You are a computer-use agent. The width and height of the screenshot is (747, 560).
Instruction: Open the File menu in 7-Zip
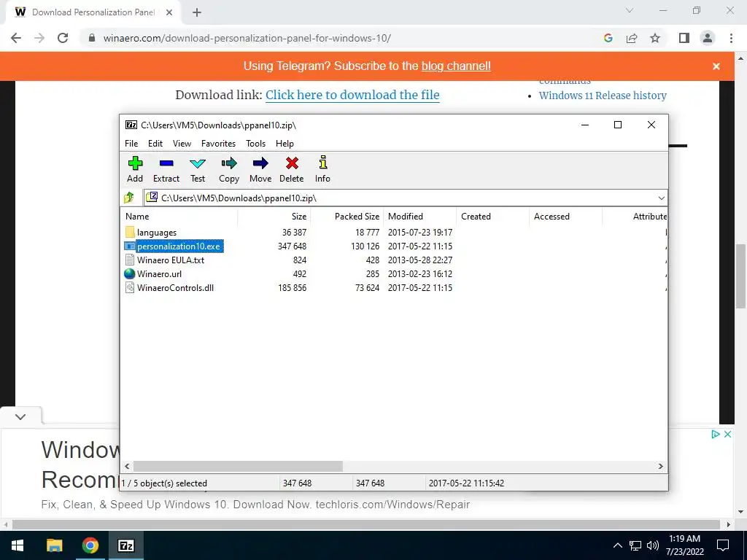click(131, 144)
